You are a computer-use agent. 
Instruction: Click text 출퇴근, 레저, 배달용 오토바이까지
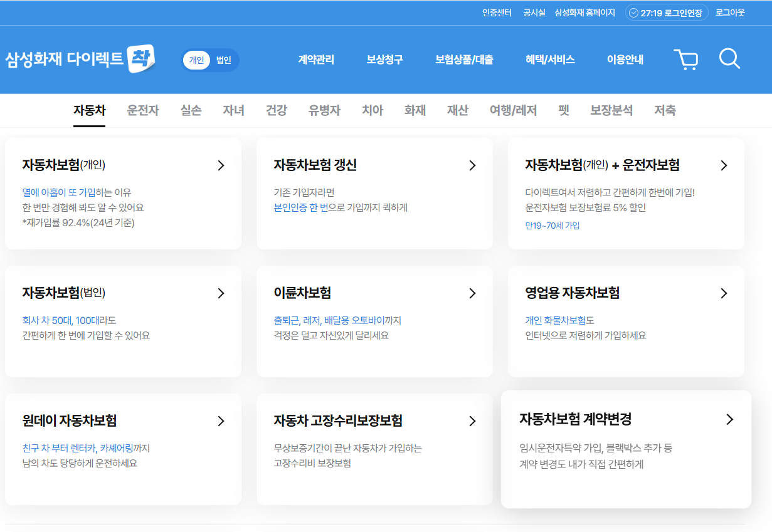(x=337, y=320)
